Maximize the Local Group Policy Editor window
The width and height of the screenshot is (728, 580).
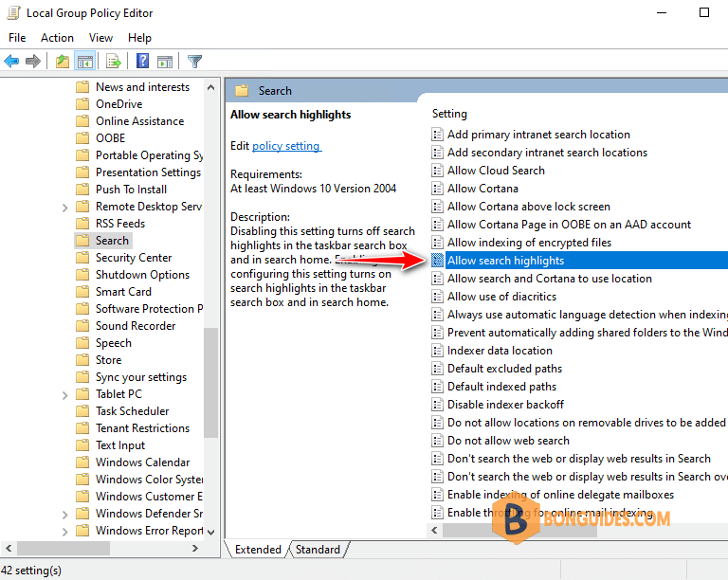[704, 12]
